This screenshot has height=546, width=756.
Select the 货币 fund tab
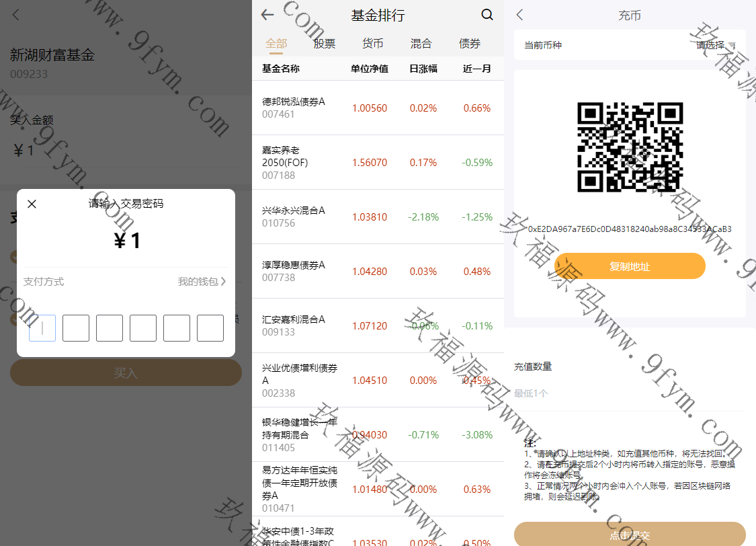coord(373,44)
